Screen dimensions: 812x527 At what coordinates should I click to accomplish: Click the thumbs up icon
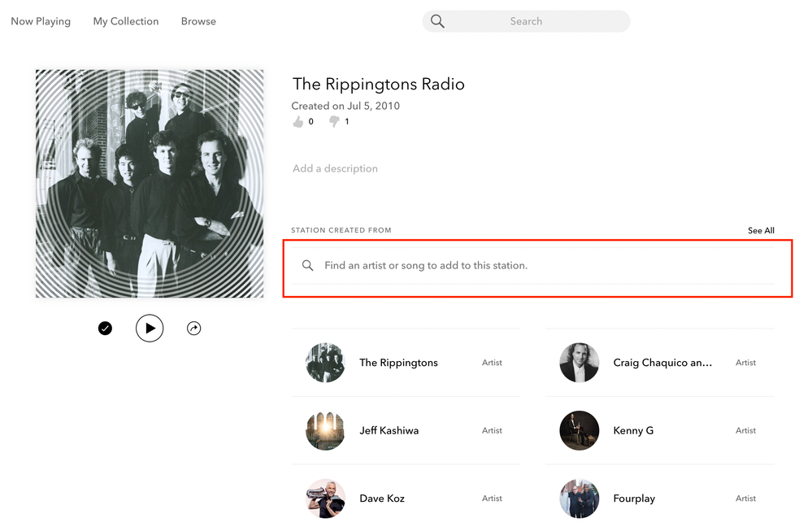298,122
